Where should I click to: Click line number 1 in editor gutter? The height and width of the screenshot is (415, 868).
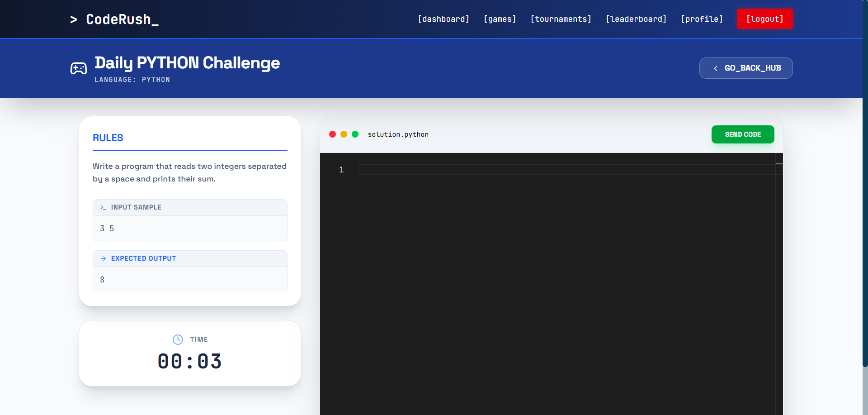click(x=341, y=170)
